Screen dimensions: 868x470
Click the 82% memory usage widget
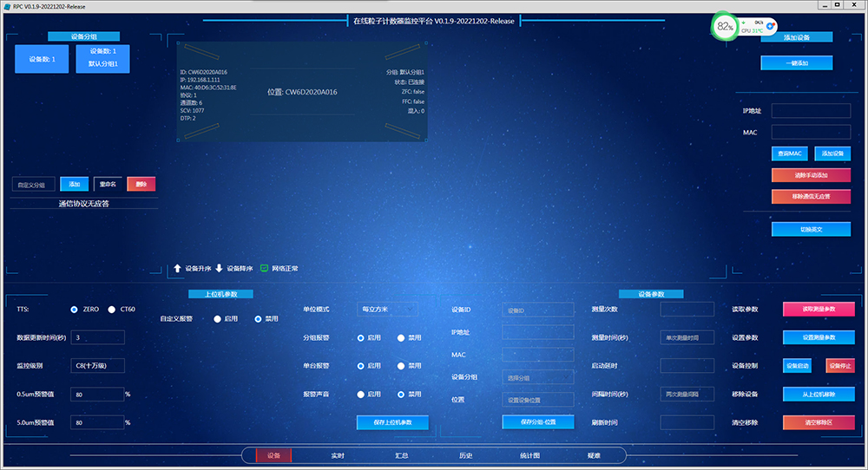tap(724, 27)
